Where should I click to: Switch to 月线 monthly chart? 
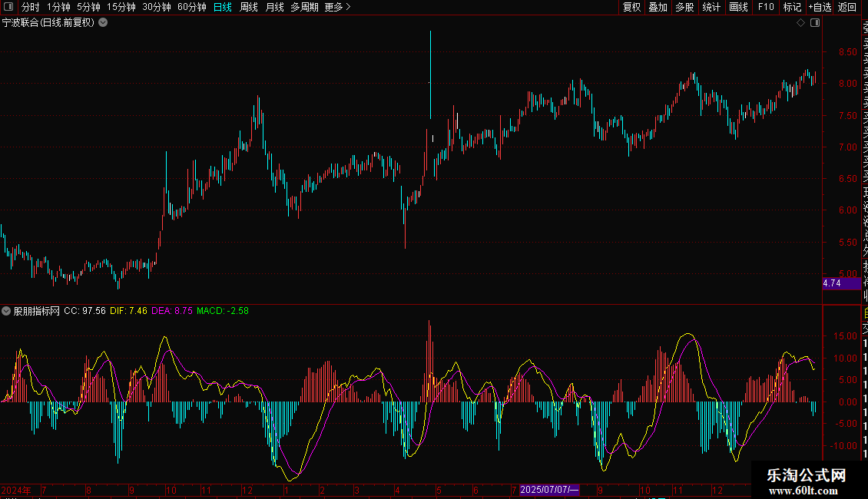(x=274, y=7)
